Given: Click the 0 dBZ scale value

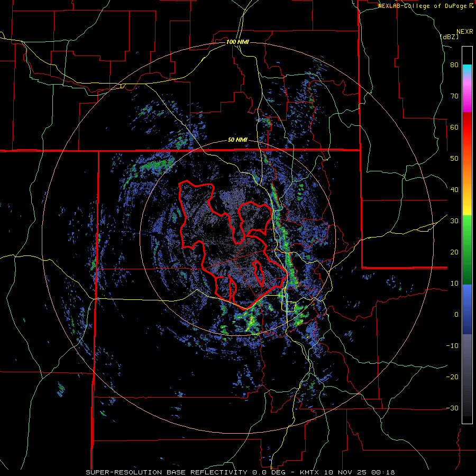Looking at the screenshot, I should point(456,315).
